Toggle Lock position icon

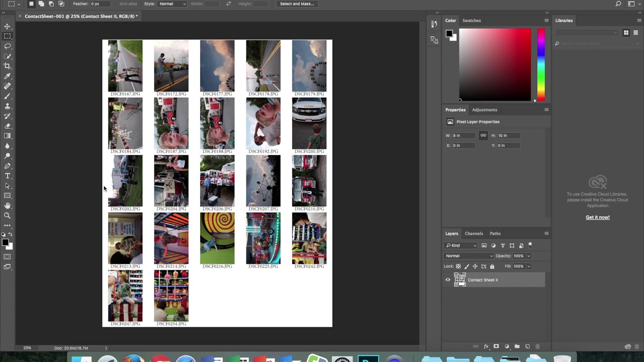[x=475, y=266]
